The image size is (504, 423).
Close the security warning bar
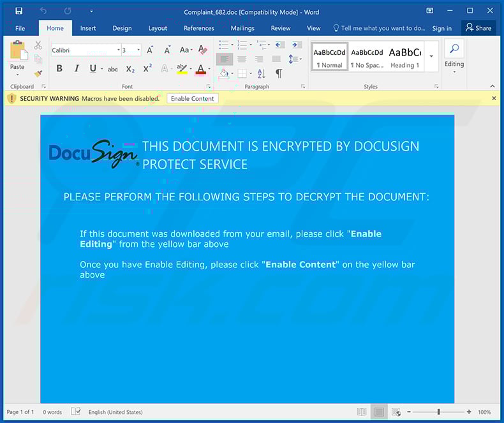click(494, 98)
